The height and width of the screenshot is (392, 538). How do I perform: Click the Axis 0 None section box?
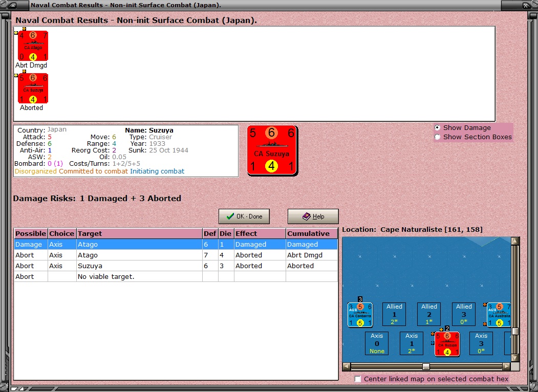click(x=377, y=343)
